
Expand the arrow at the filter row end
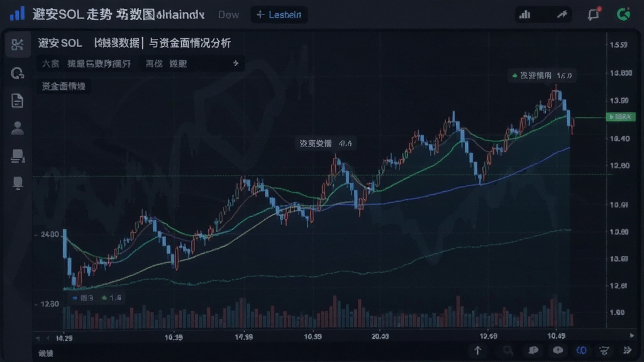[236, 63]
